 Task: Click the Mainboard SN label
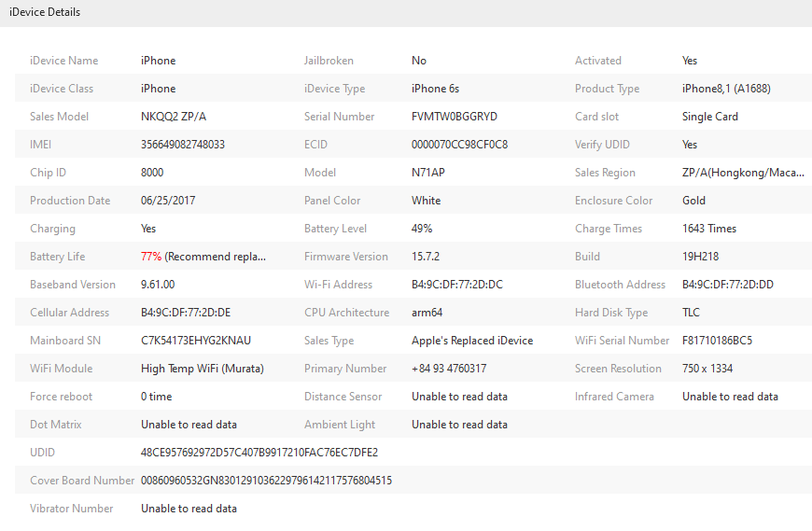click(x=65, y=340)
